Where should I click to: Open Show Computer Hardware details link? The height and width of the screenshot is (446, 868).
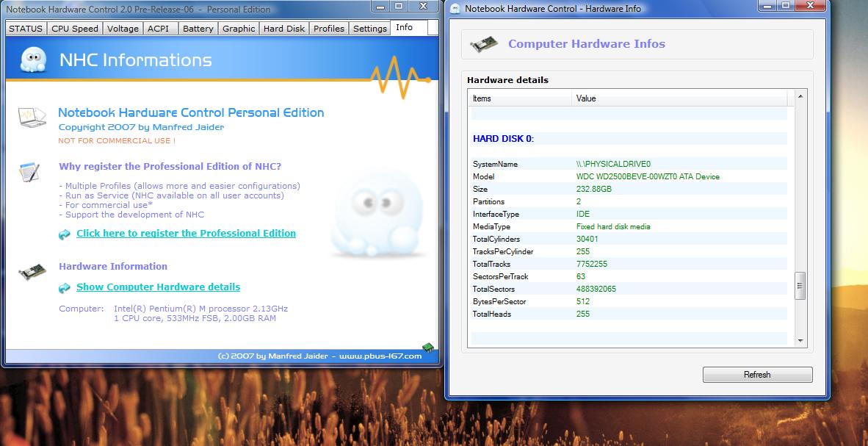(159, 287)
